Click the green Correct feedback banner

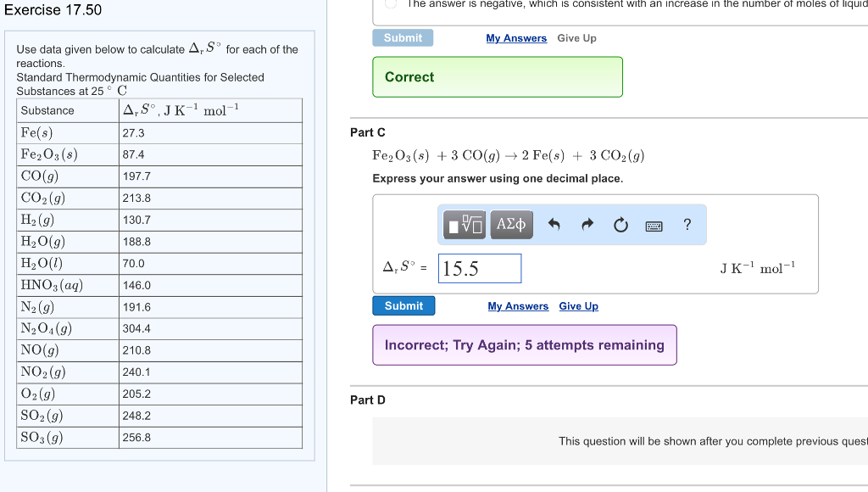pos(498,76)
